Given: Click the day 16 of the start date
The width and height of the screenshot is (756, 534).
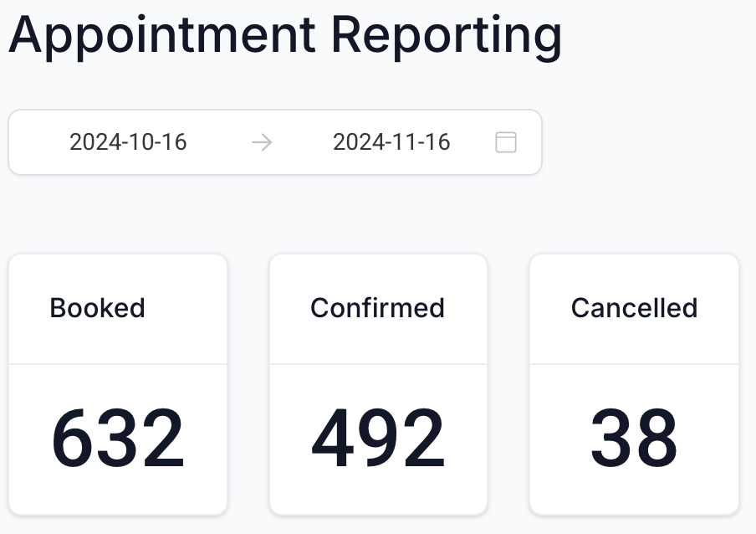Looking at the screenshot, I should (173, 142).
